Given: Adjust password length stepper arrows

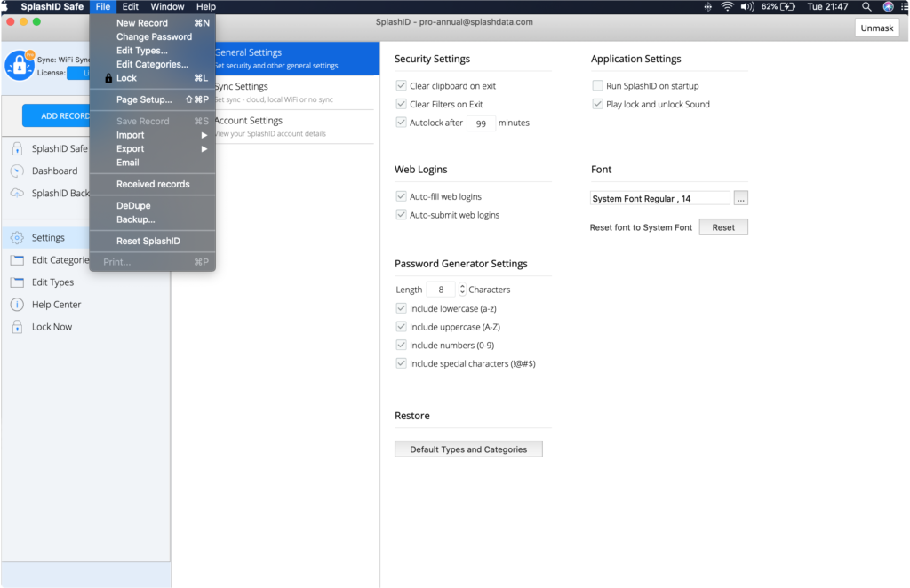Looking at the screenshot, I should point(462,290).
